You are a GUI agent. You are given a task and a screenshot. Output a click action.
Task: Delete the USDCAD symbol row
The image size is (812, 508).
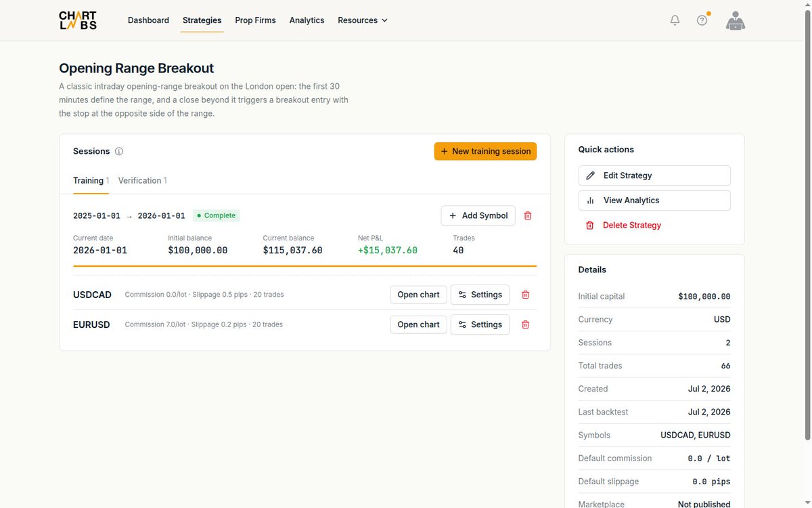coord(525,295)
